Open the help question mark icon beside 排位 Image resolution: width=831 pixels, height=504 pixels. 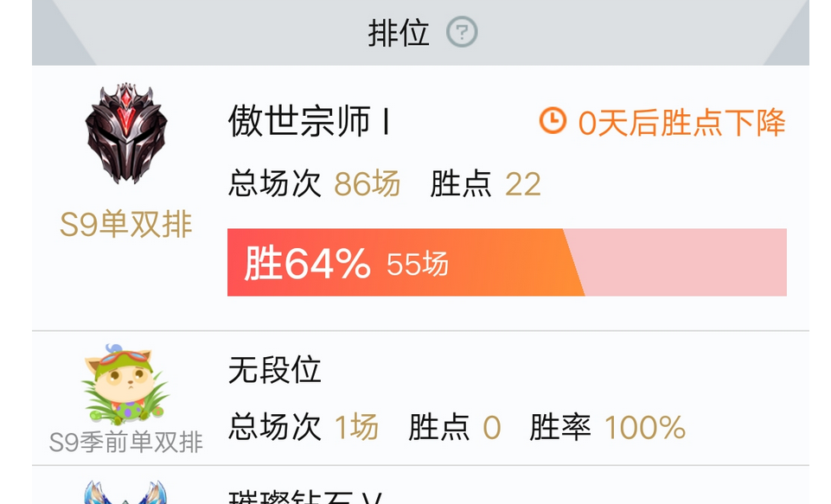pyautogui.click(x=462, y=32)
